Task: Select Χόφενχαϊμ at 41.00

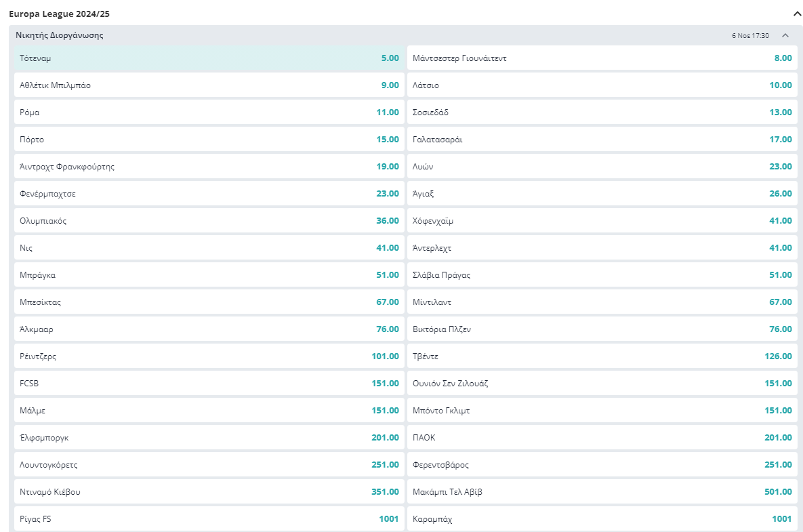Action: (602, 221)
